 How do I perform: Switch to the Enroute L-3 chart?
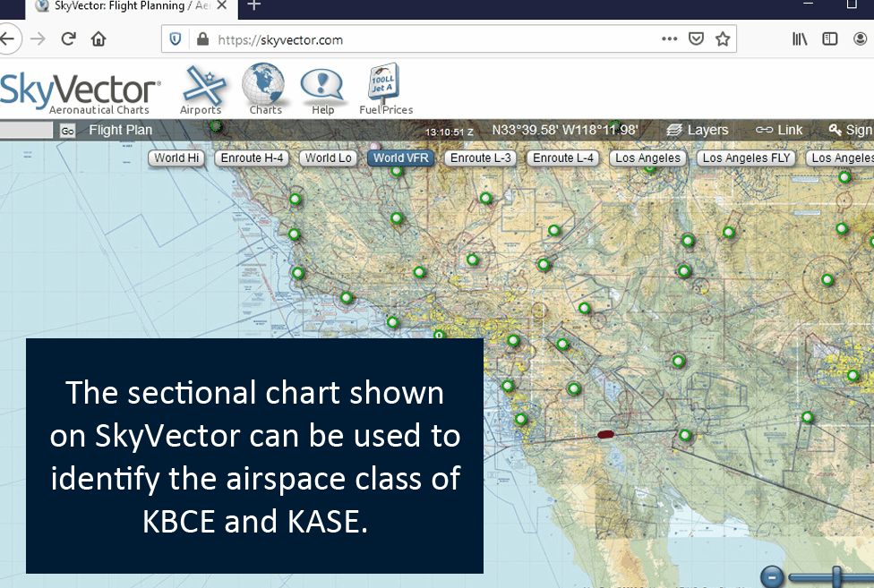(481, 158)
